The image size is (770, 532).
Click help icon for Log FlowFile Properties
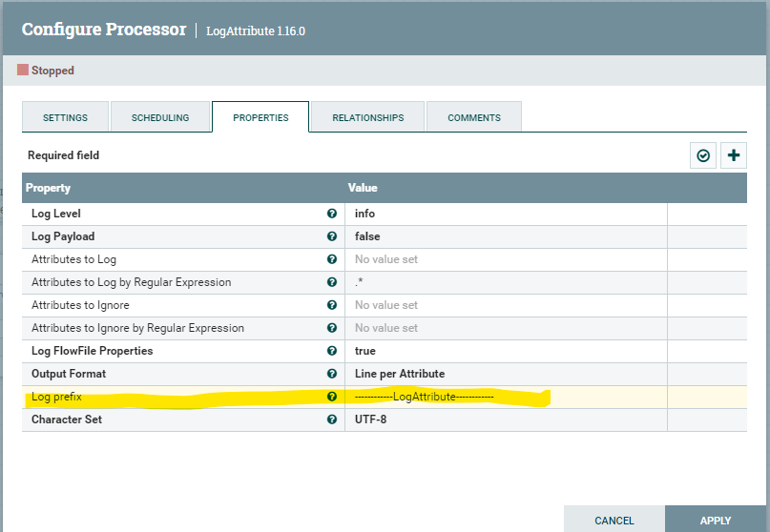click(332, 351)
